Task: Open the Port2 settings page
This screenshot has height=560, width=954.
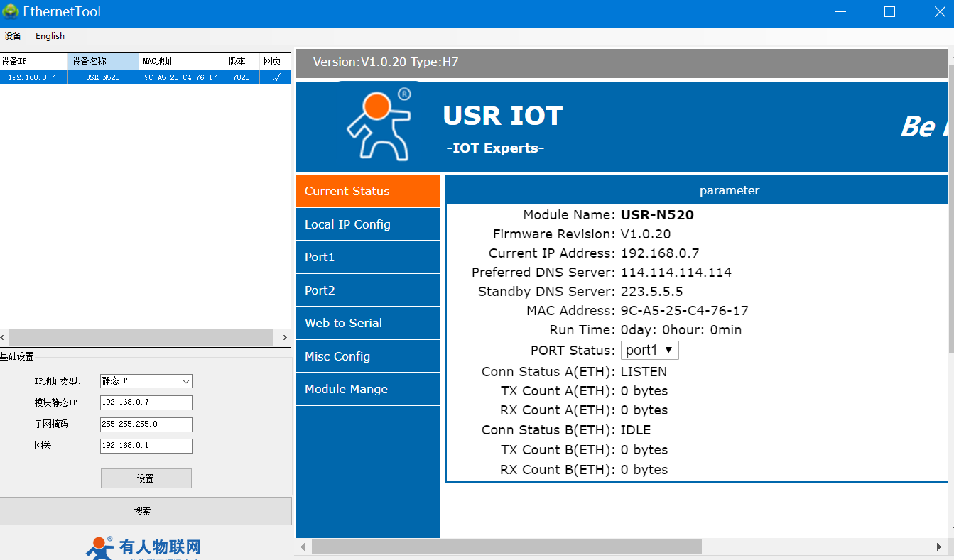Action: [368, 290]
